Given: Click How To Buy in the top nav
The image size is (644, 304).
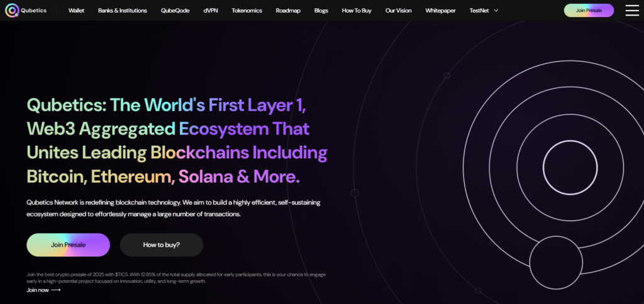Looking at the screenshot, I should tap(357, 11).
